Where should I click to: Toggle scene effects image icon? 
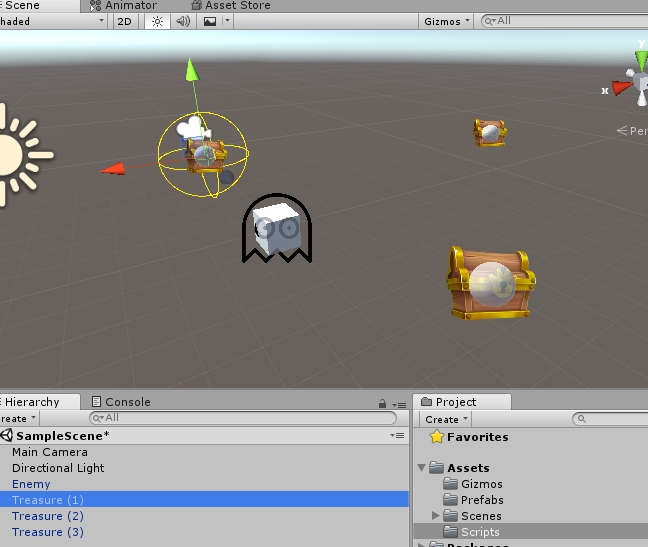(x=210, y=21)
